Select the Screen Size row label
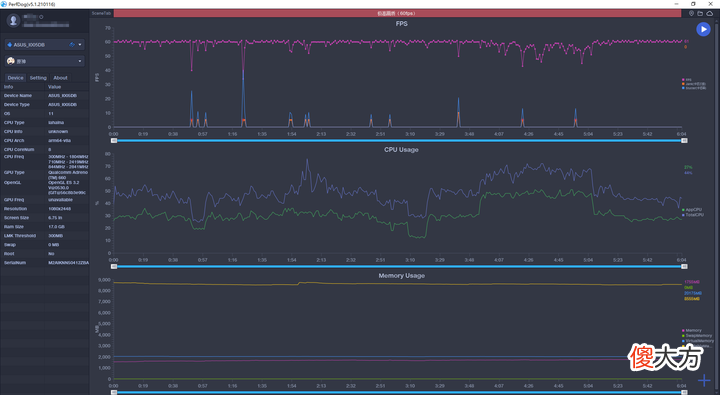 pyautogui.click(x=17, y=218)
